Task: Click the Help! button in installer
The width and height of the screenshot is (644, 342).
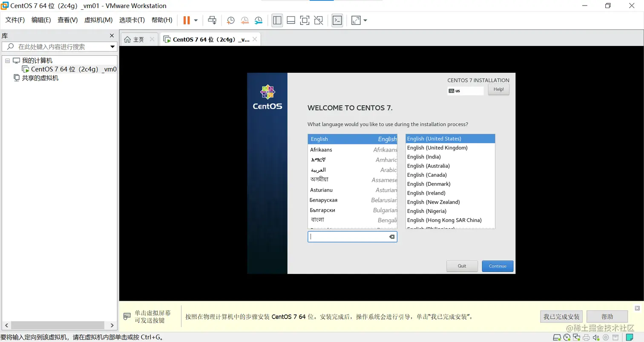Action: (x=498, y=89)
